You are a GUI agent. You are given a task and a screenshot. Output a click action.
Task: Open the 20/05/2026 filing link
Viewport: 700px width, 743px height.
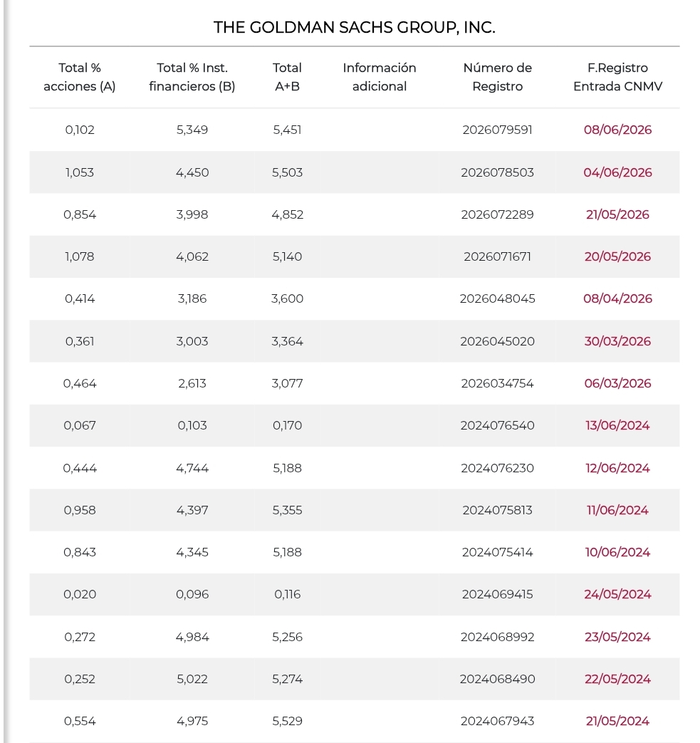tap(617, 257)
